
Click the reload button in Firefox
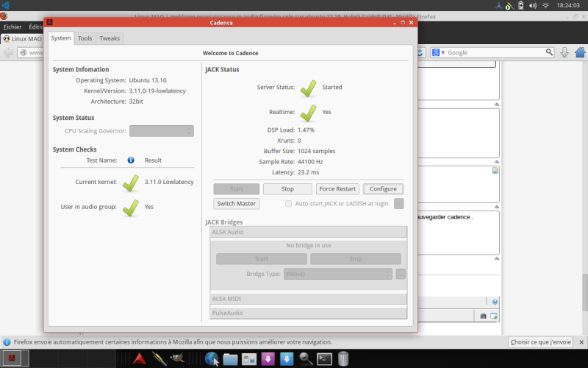420,52
